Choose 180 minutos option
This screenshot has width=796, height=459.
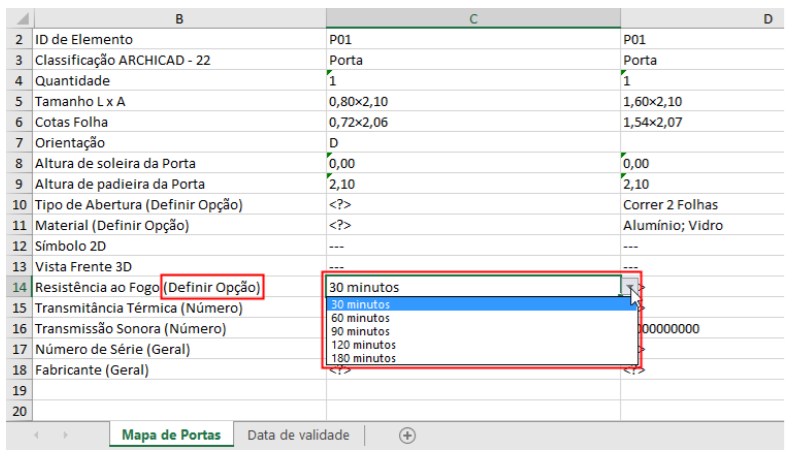(364, 358)
